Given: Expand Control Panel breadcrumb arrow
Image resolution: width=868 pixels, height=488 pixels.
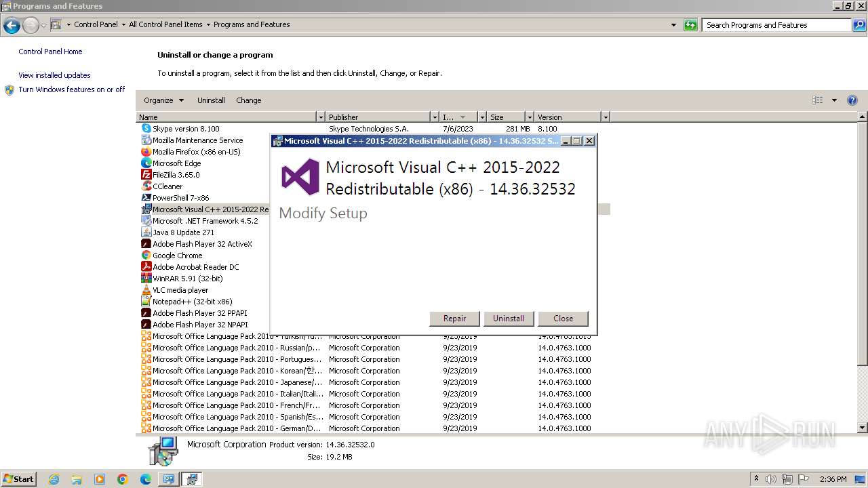Looking at the screenshot, I should [x=123, y=24].
